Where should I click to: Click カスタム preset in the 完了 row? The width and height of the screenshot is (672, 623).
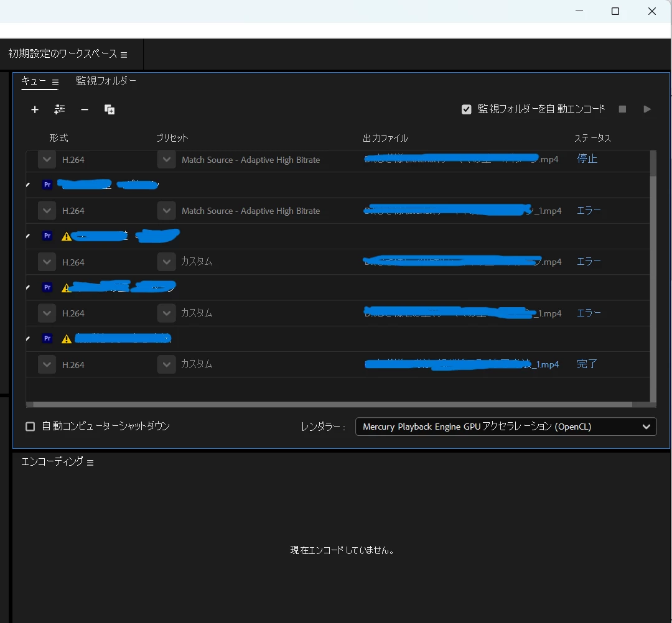pos(197,364)
